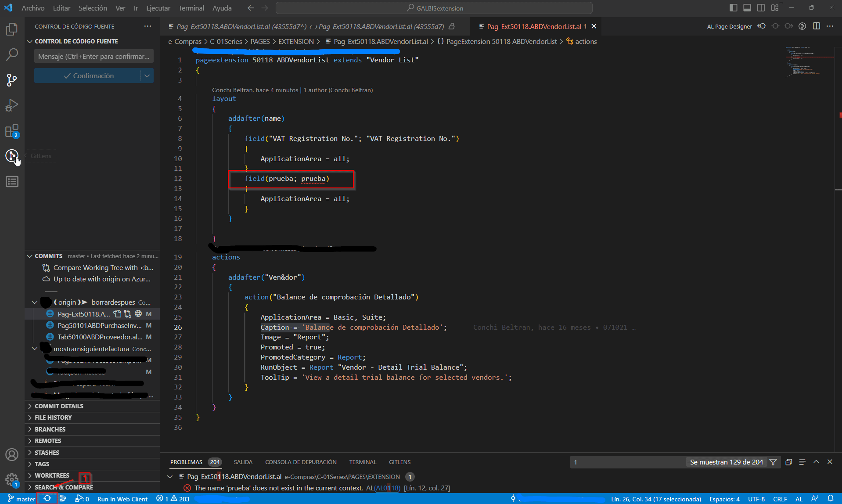
Task: Click the commit message input box
Action: tap(94, 56)
